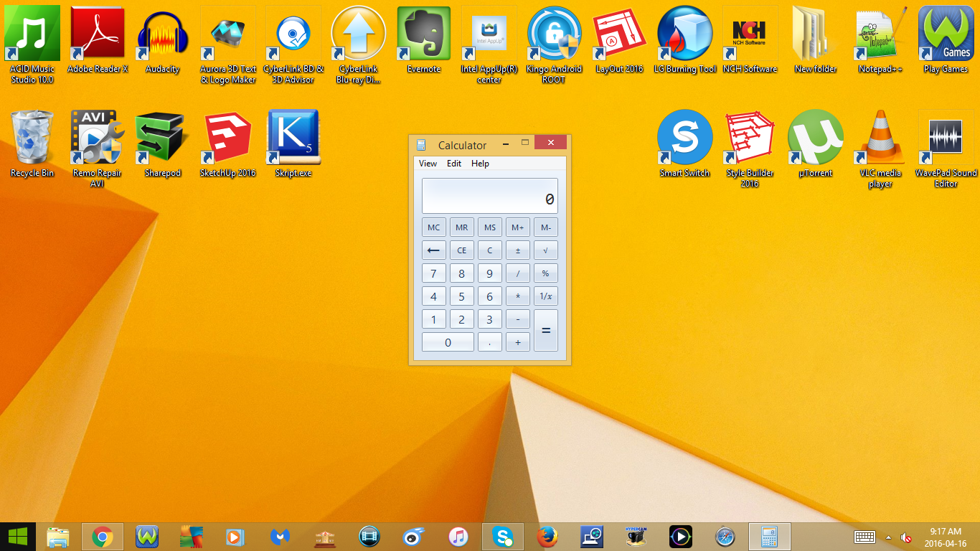Open iTunes from the taskbar

(458, 537)
